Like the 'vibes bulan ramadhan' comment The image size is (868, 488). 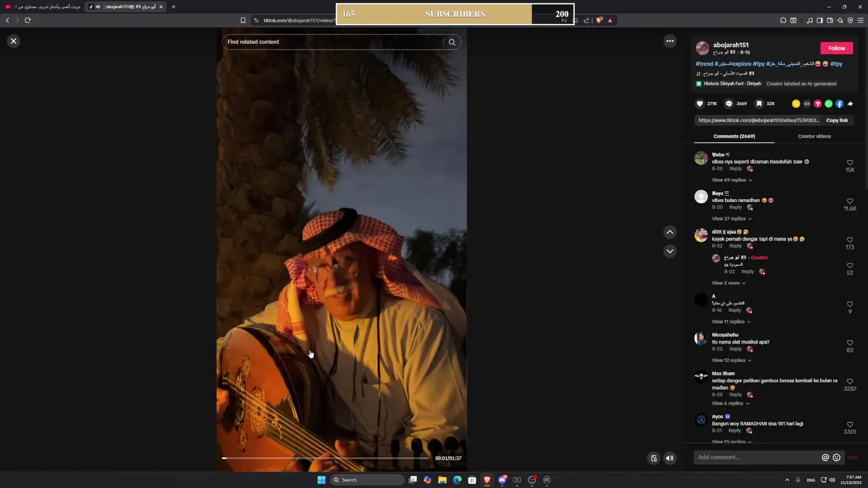(850, 201)
